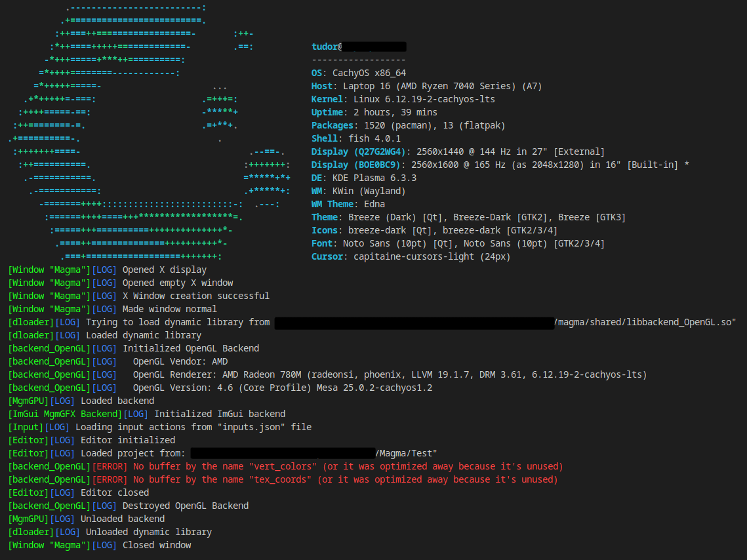Click the path "/magma/shared/libbackend_OpenGL.so"
Screen dimensions: 747x560
pos(645,322)
